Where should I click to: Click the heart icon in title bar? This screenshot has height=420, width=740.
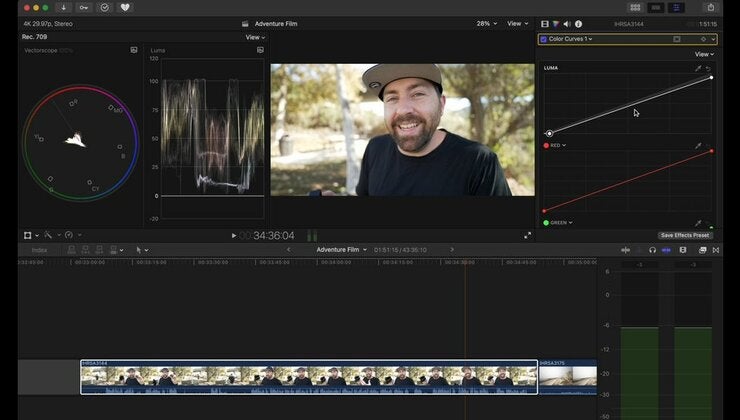pos(125,8)
